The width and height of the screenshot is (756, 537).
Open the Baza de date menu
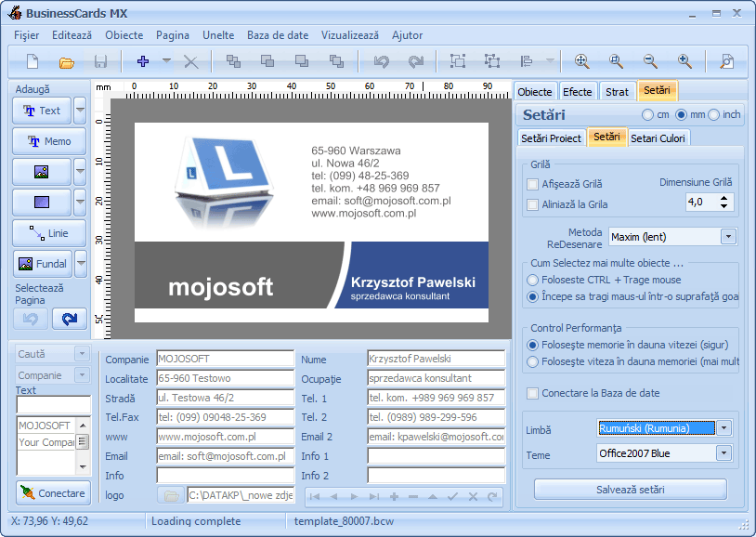[278, 35]
